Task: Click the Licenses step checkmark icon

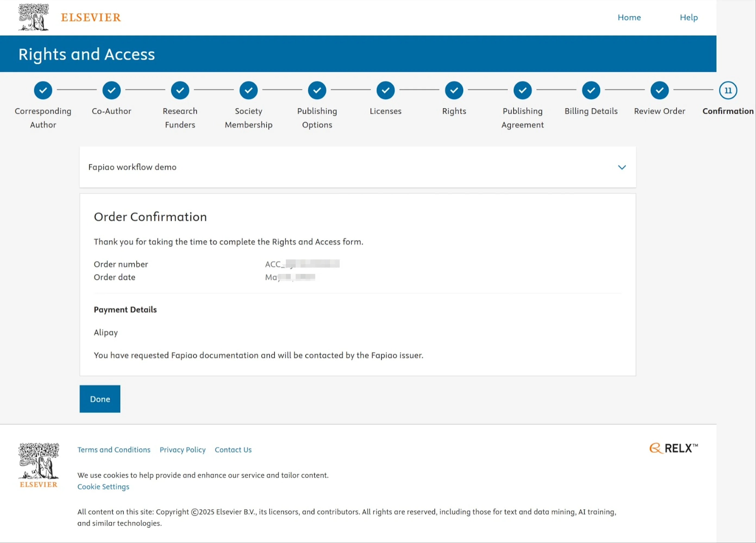Action: pyautogui.click(x=386, y=90)
